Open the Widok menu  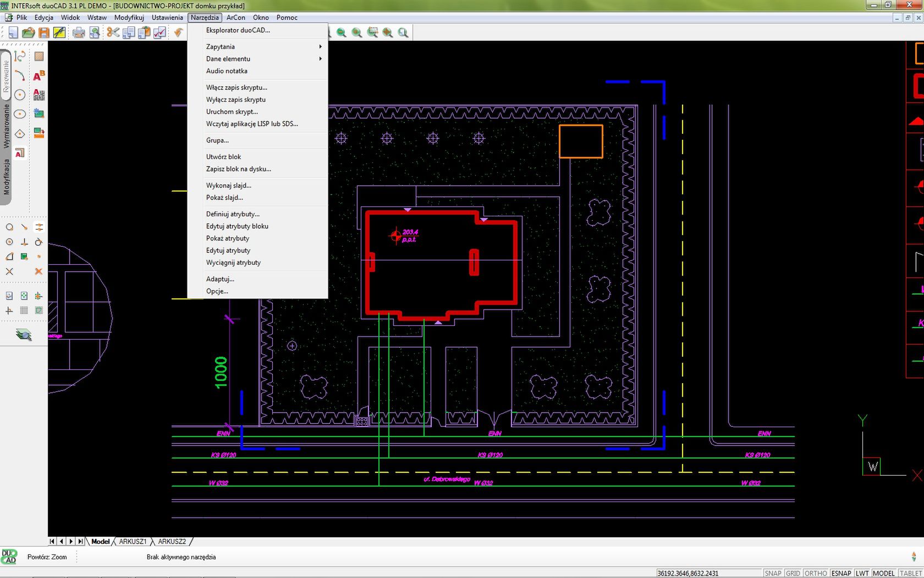(x=70, y=18)
